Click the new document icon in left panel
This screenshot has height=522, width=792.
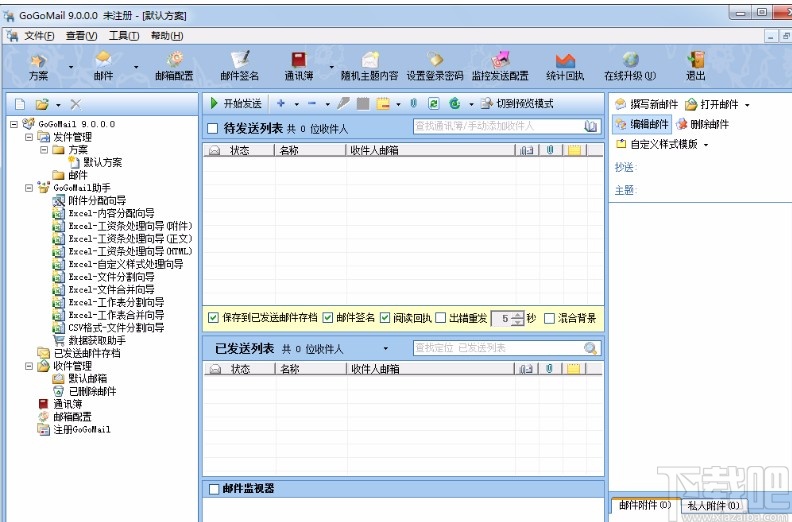pyautogui.click(x=20, y=104)
